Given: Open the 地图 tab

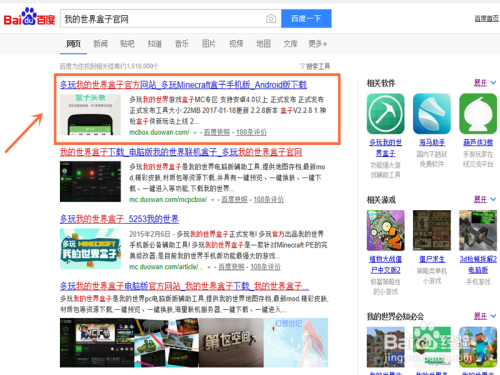Looking at the screenshot, I should pyautogui.click(x=263, y=43).
